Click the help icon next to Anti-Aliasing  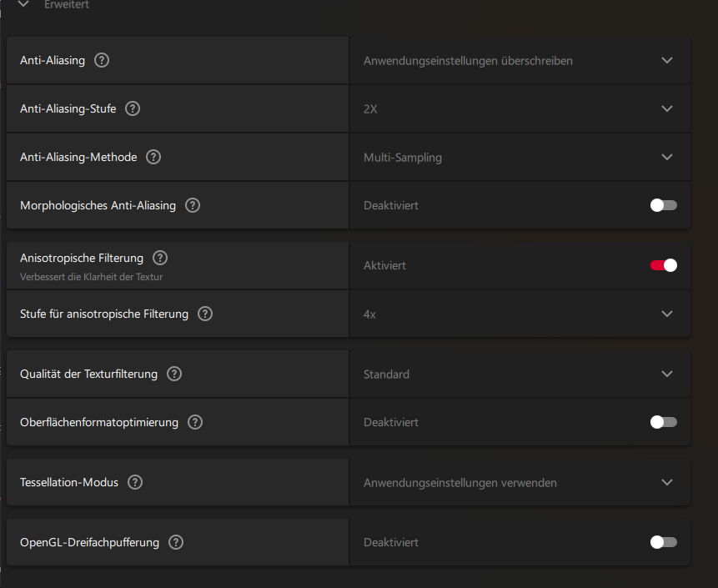point(102,60)
